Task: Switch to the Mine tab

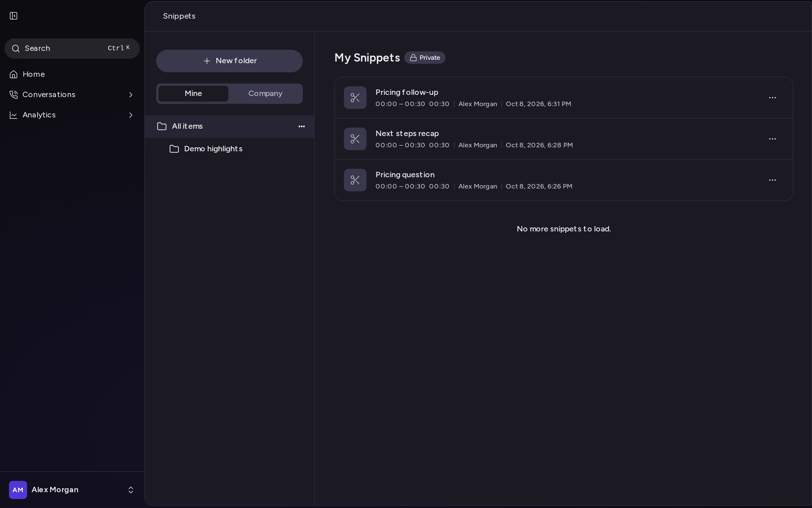Action: coord(193,93)
